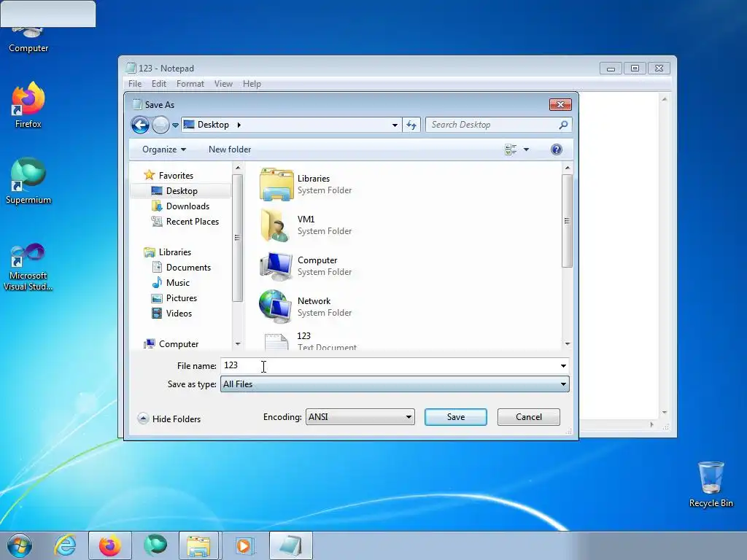Close the Save As dialog
This screenshot has height=560, width=747.
point(560,105)
